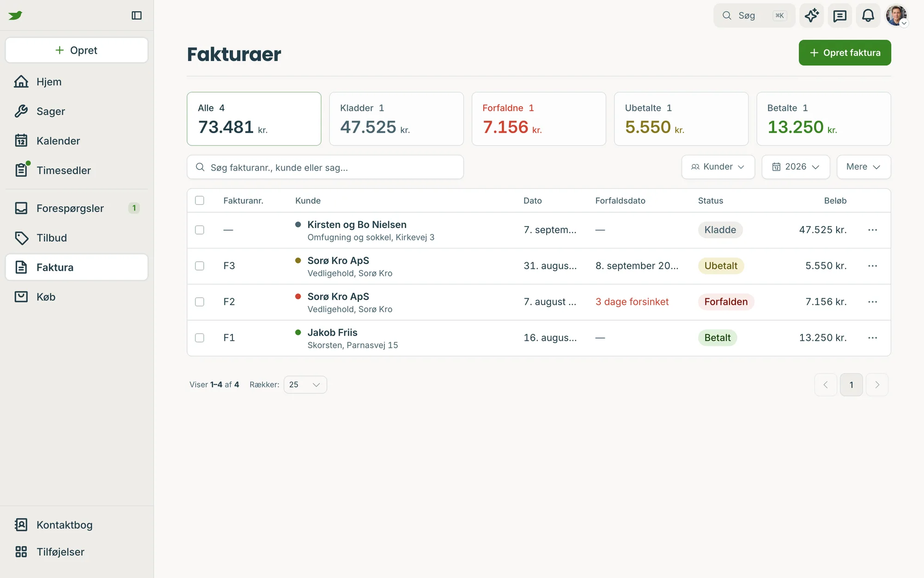
Task: Open the 2026 year dropdown
Action: [x=796, y=167]
